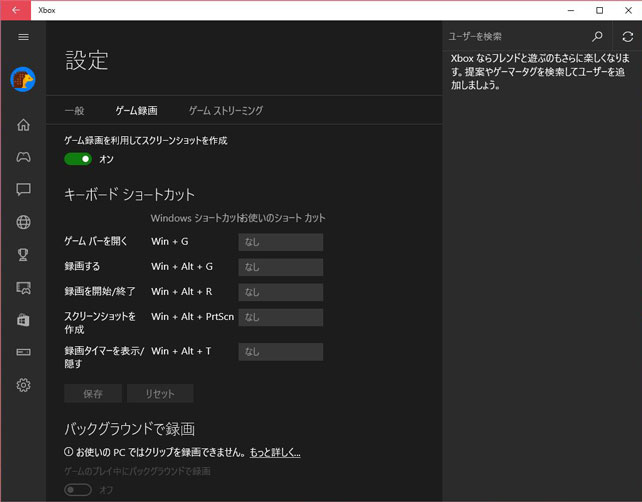Open the console Connect icon
This screenshot has height=502, width=642.
(x=23, y=352)
